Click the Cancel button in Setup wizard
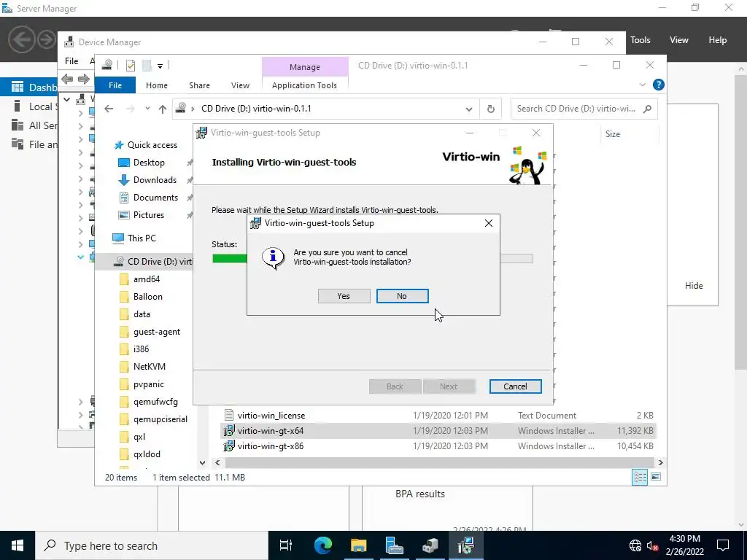Screen dimensions: 747x560 coord(515,386)
